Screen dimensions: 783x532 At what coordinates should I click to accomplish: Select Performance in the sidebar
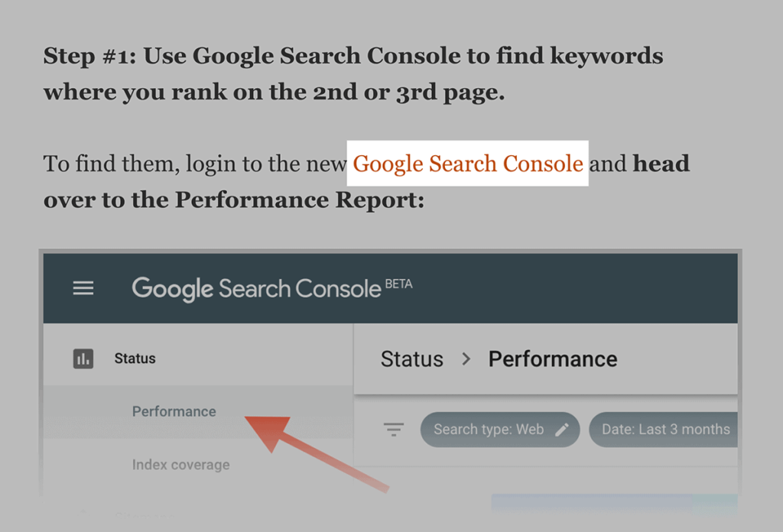click(x=174, y=411)
